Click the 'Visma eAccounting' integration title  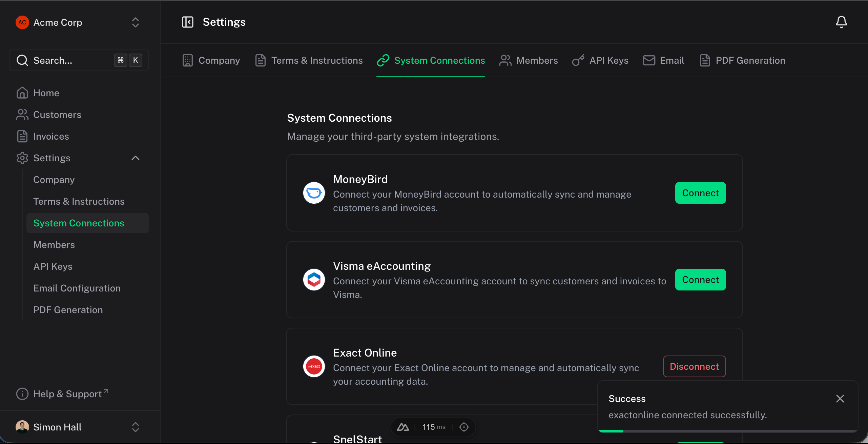(x=382, y=266)
